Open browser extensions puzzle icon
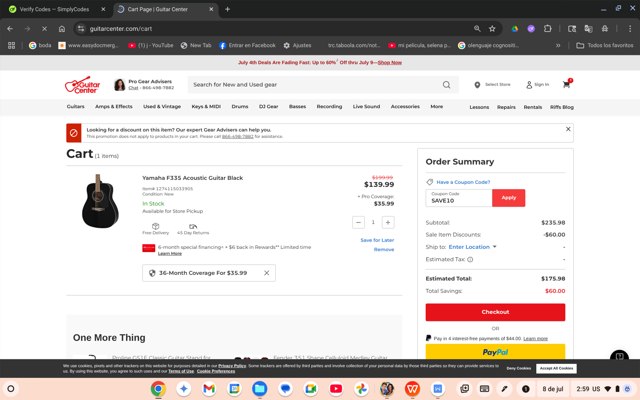The image size is (640, 400). [548, 29]
